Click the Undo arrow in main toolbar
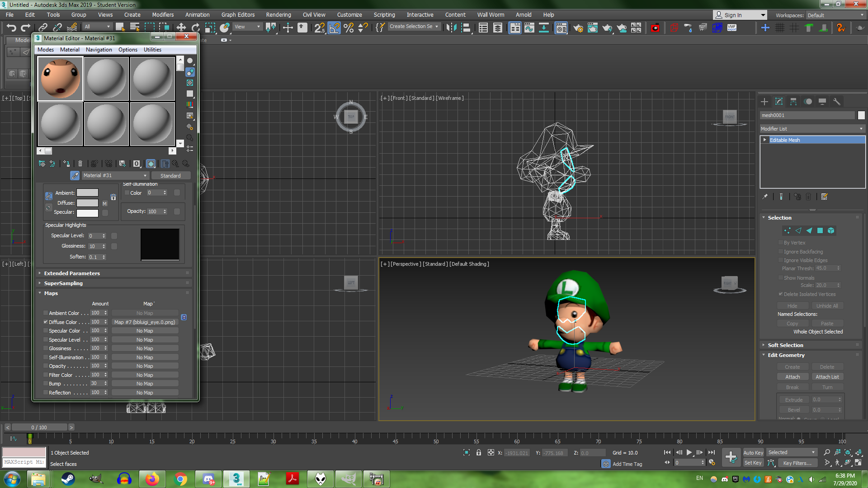Screen dimensions: 868x488 point(12,28)
